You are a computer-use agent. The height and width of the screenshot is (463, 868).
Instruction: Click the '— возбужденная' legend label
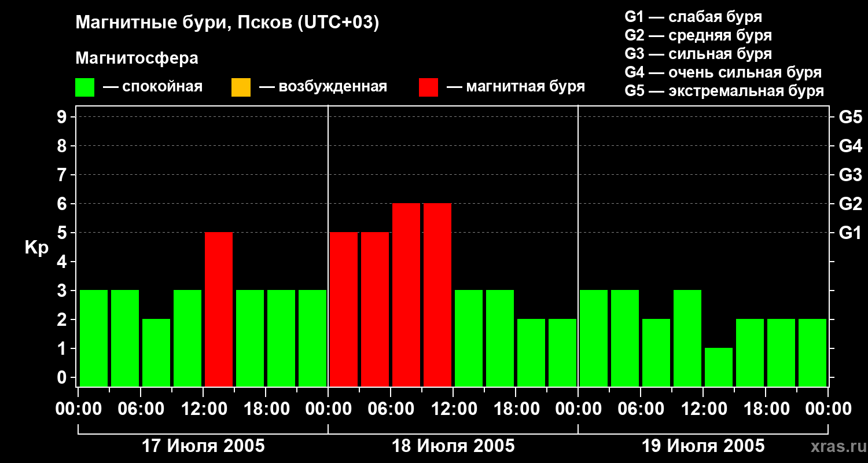tap(323, 87)
